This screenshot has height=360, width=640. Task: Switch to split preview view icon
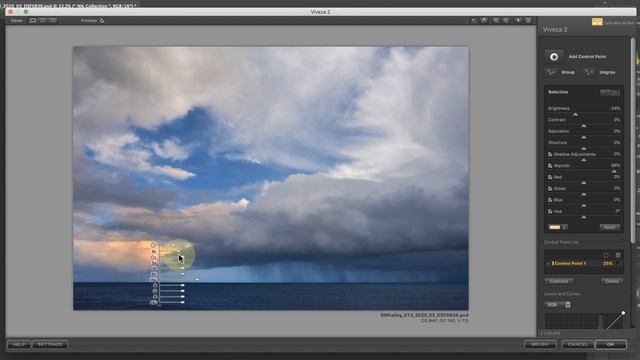tap(42, 20)
